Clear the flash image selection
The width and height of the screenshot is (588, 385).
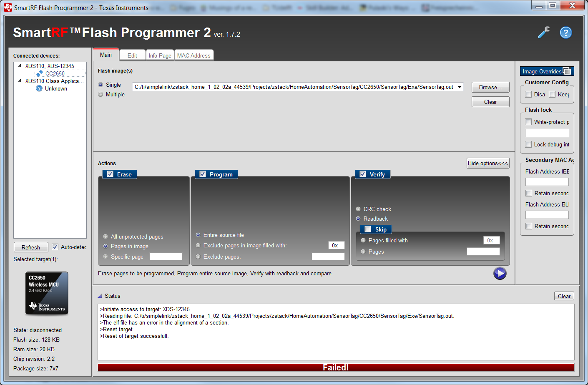pos(490,102)
